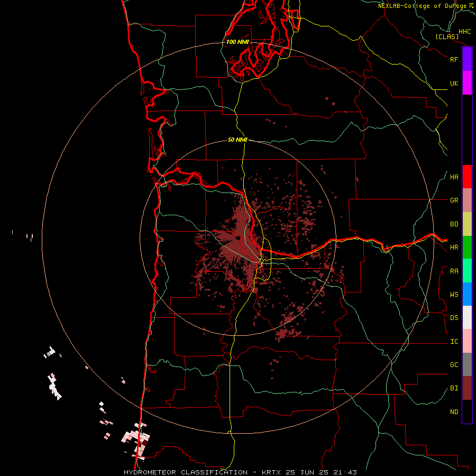
Task: Click the KRTX radar site center
Action: click(x=237, y=239)
